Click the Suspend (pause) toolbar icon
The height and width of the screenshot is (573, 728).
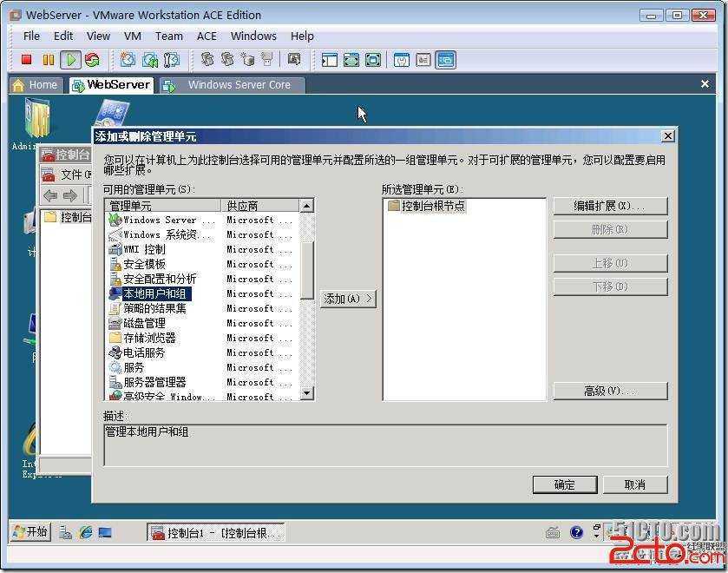pos(49,60)
